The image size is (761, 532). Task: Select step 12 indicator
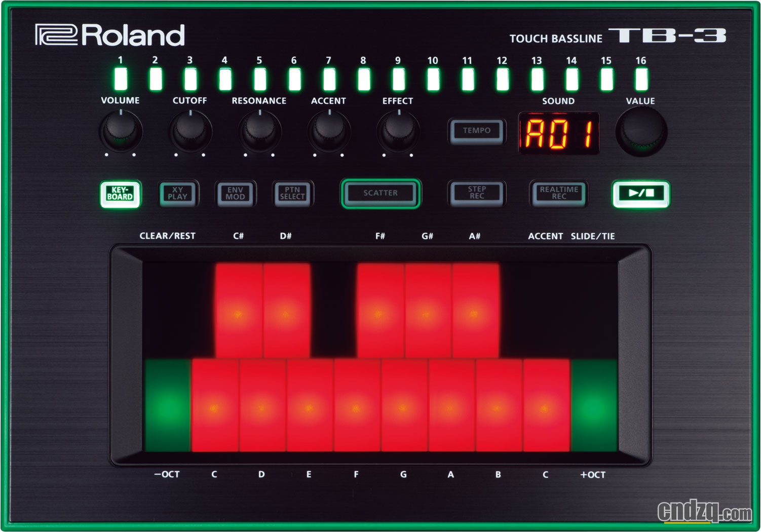coord(503,79)
